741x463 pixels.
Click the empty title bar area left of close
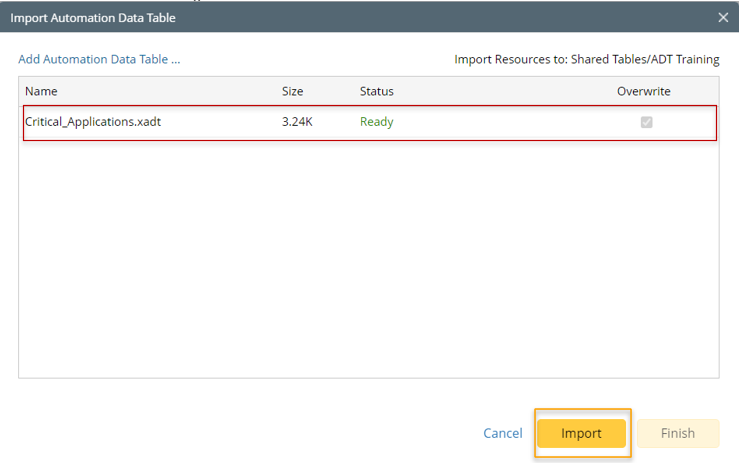tap(450, 17)
